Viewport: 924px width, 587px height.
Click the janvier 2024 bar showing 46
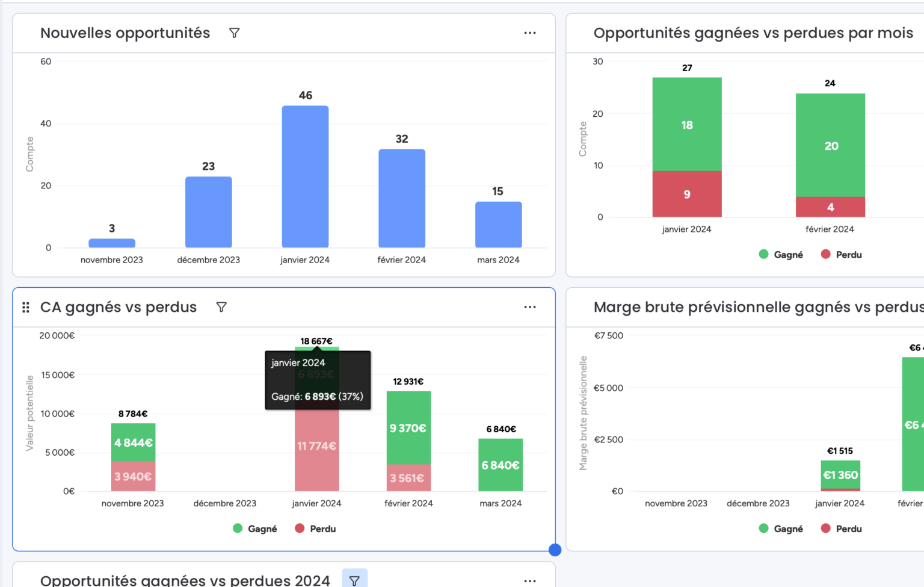point(305,176)
